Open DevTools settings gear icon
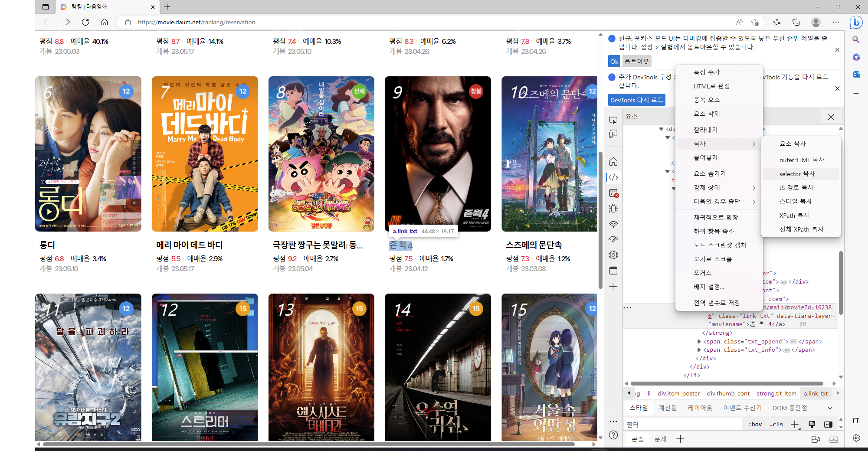Screen dimensions: 868x451 [856, 438]
